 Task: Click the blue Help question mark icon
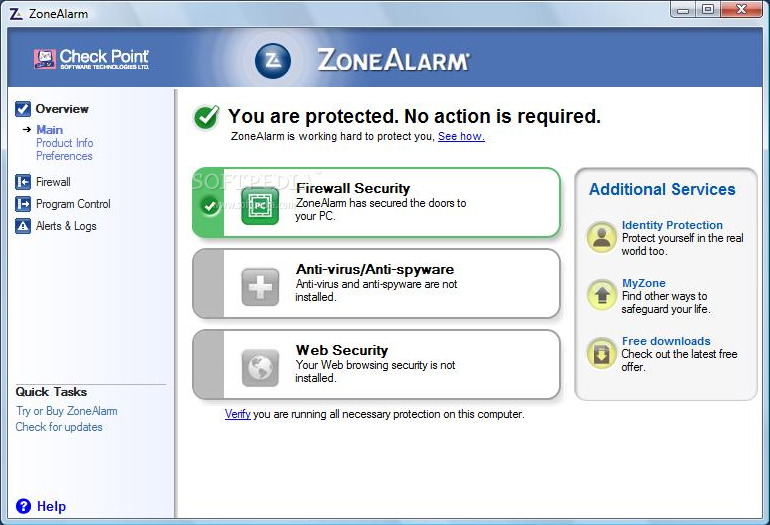point(23,506)
